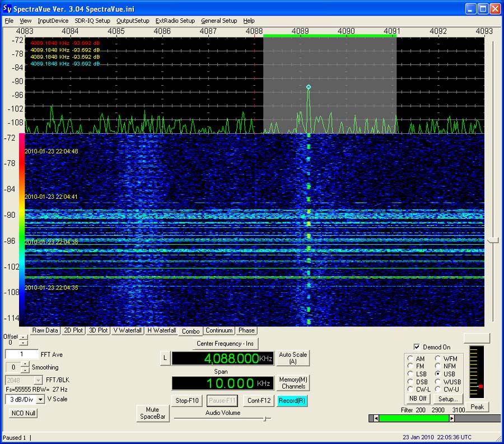504x444 pixels.
Task: Select CW-L demodulation mode
Action: tap(410, 389)
